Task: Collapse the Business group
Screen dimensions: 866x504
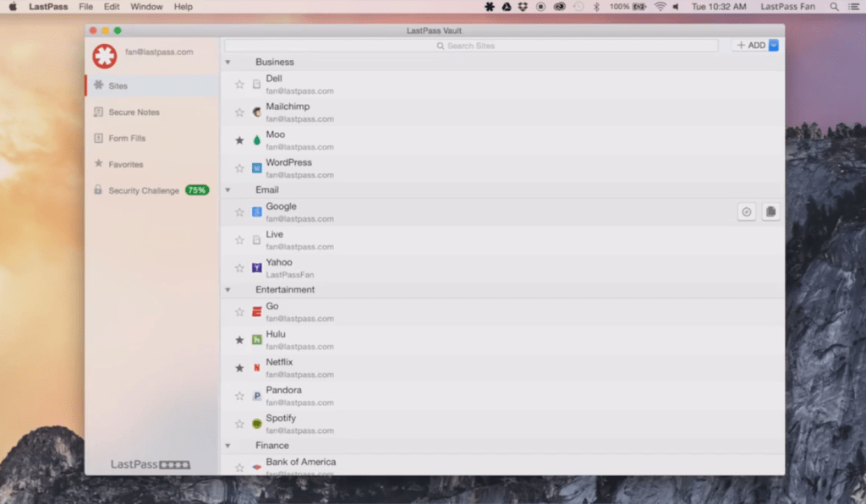Action: click(227, 63)
